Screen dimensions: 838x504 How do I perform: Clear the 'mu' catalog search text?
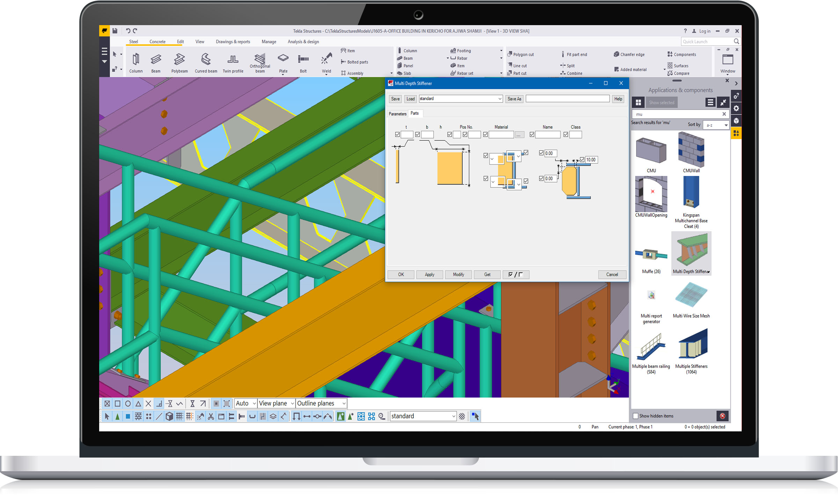(x=724, y=114)
